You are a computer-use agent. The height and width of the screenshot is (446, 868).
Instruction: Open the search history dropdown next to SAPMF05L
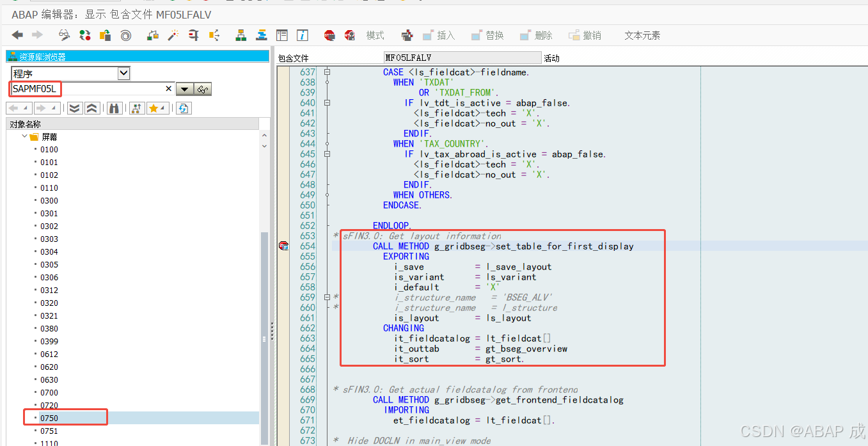(x=184, y=90)
